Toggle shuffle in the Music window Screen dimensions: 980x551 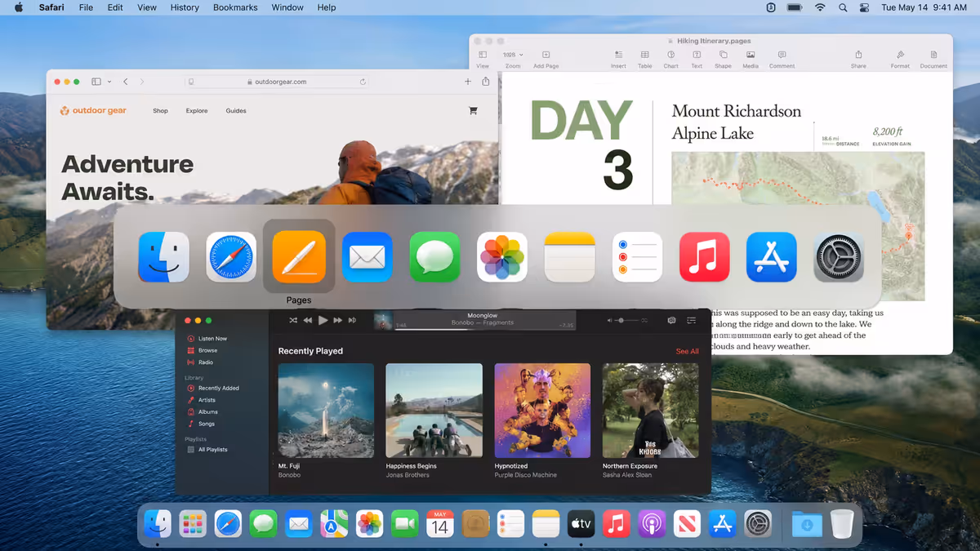tap(293, 320)
